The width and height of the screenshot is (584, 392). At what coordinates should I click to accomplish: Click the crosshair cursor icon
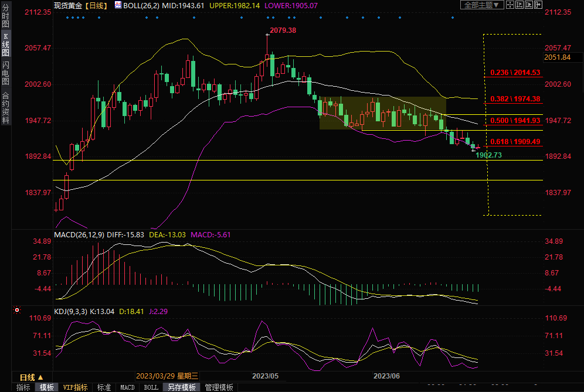[x=511, y=5]
